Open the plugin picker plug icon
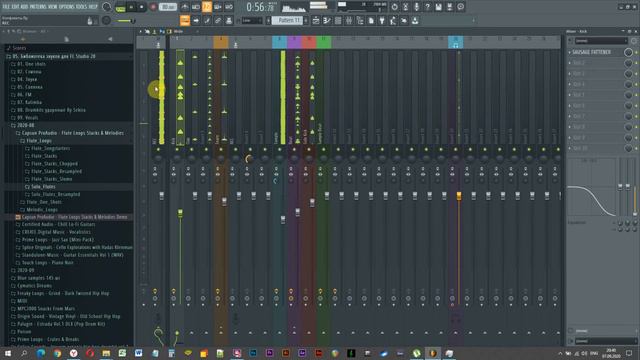 click(x=382, y=20)
